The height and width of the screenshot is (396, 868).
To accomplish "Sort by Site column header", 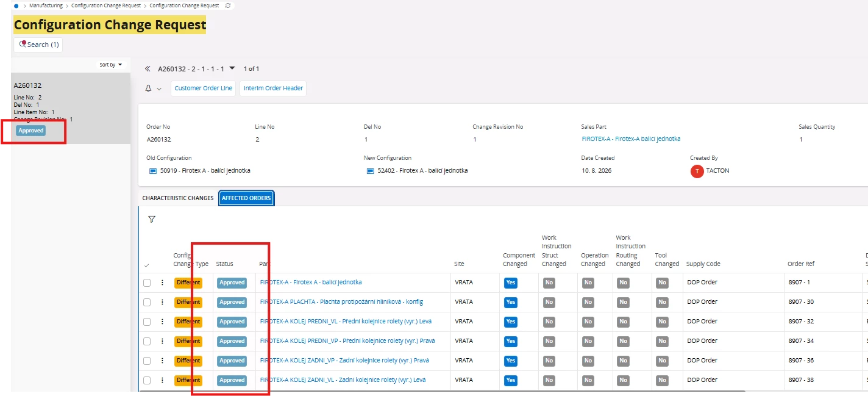I will (459, 264).
